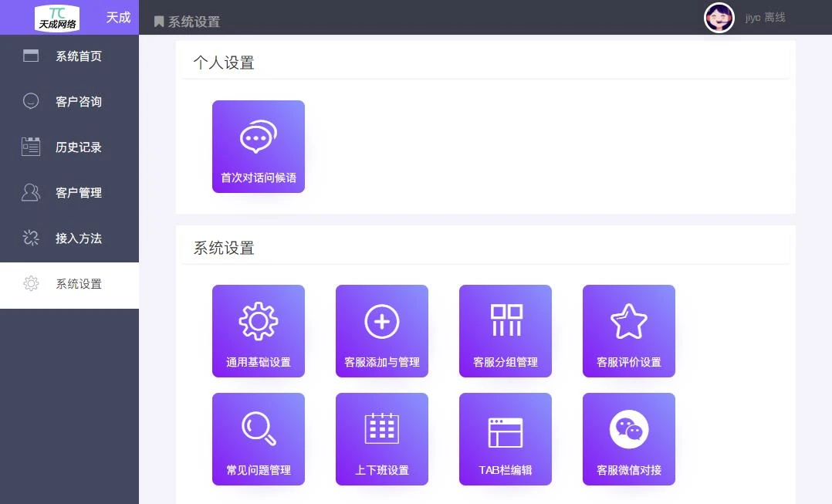Open 通用基础设置 gear tile

(258, 331)
